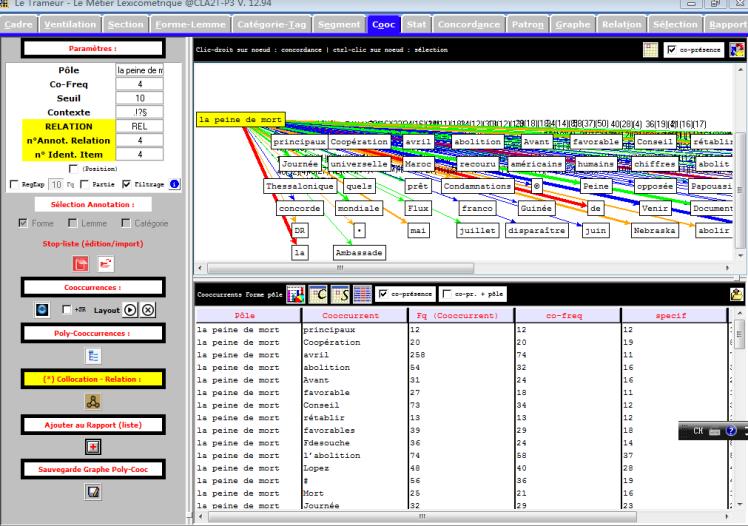The width and height of the screenshot is (748, 526).
Task: Enable the Partie checkbox
Action: click(84, 184)
